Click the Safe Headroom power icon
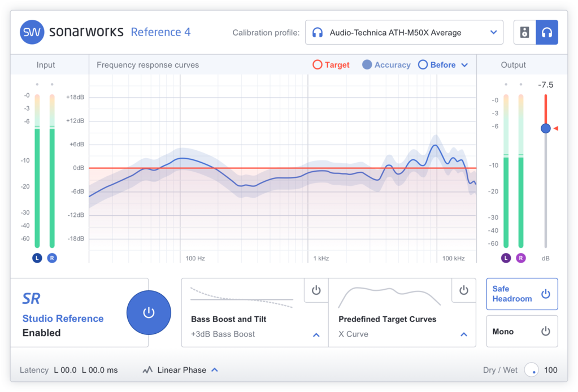 pyautogui.click(x=545, y=294)
